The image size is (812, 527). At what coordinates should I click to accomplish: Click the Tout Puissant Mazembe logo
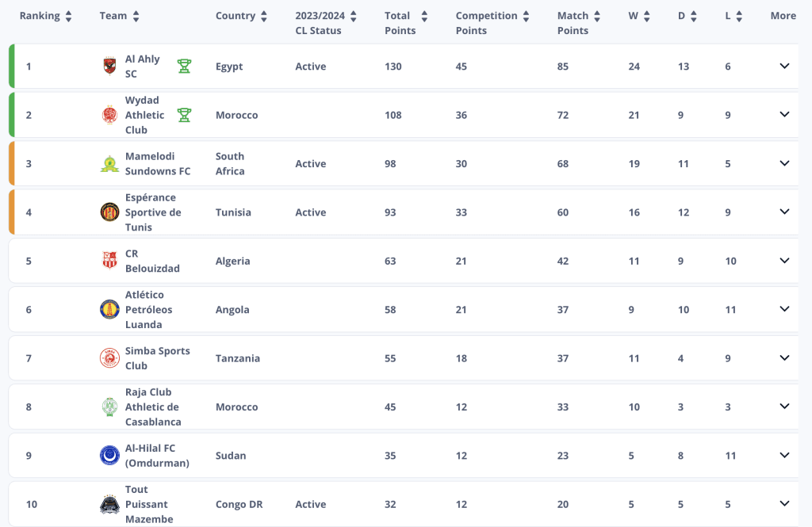tap(109, 504)
